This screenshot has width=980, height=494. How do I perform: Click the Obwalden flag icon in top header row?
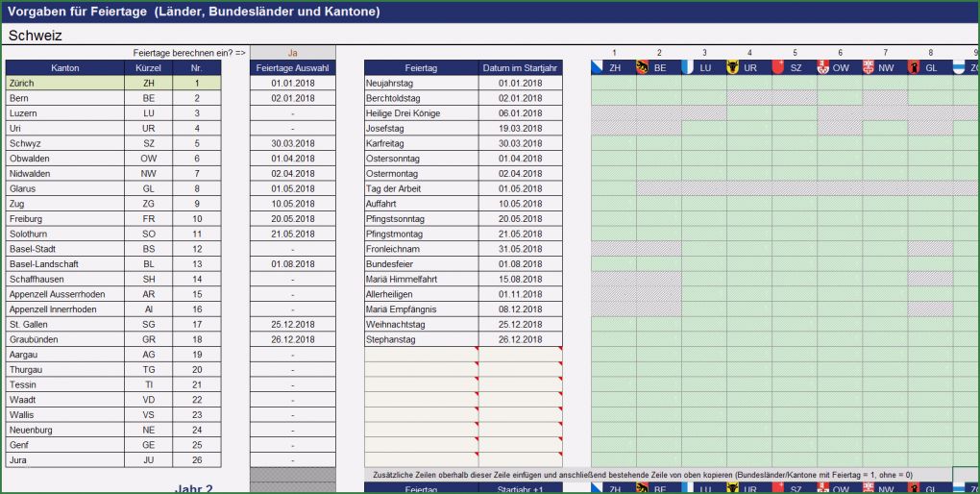(x=822, y=68)
